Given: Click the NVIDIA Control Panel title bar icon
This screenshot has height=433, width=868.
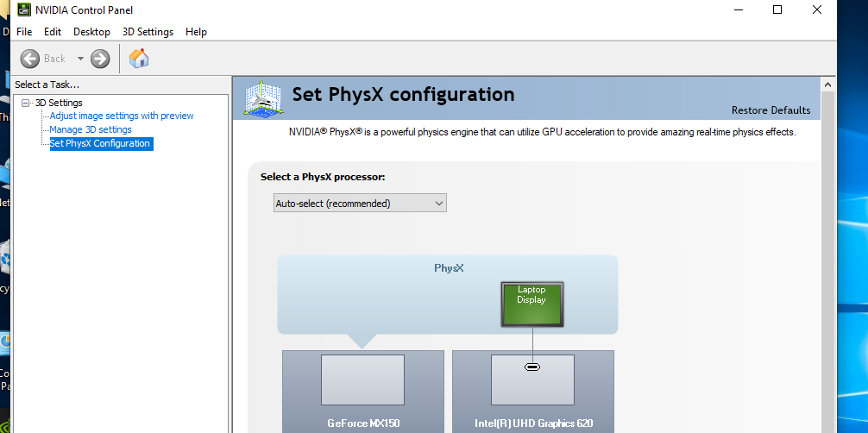Looking at the screenshot, I should pos(24,9).
